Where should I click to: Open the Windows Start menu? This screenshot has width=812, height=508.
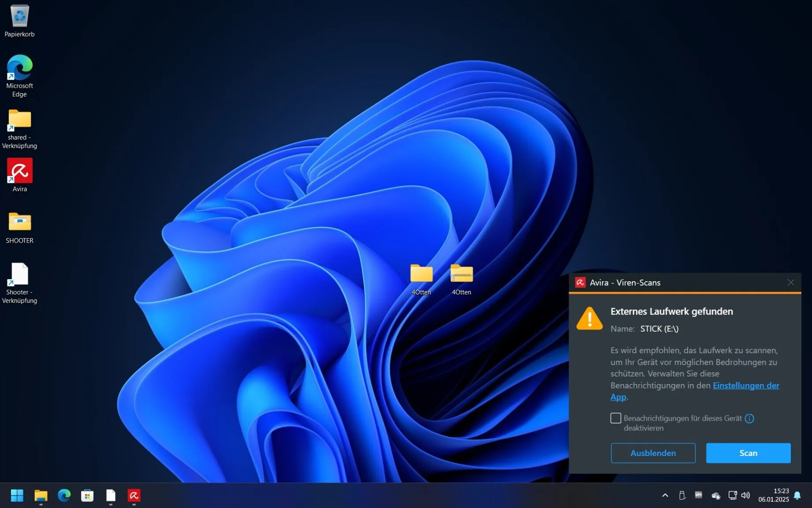click(17, 496)
